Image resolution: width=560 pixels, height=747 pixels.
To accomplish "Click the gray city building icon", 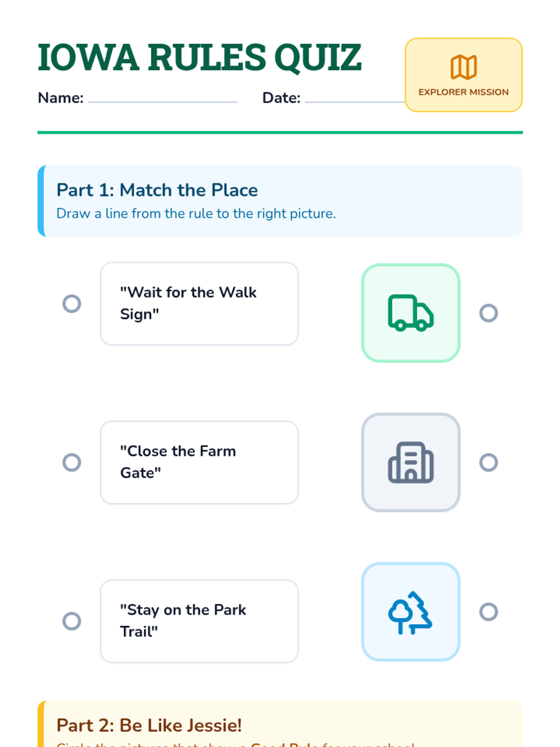I will (411, 462).
